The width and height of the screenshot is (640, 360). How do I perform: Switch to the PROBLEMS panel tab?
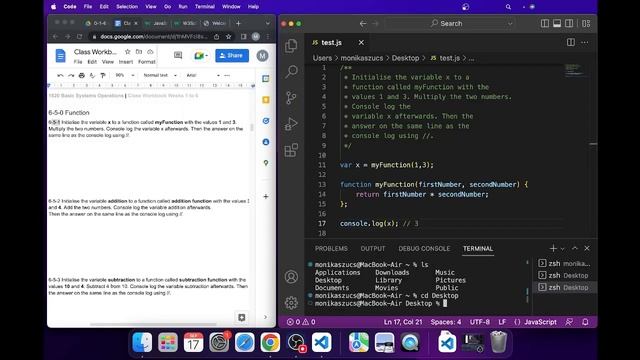[x=331, y=249]
